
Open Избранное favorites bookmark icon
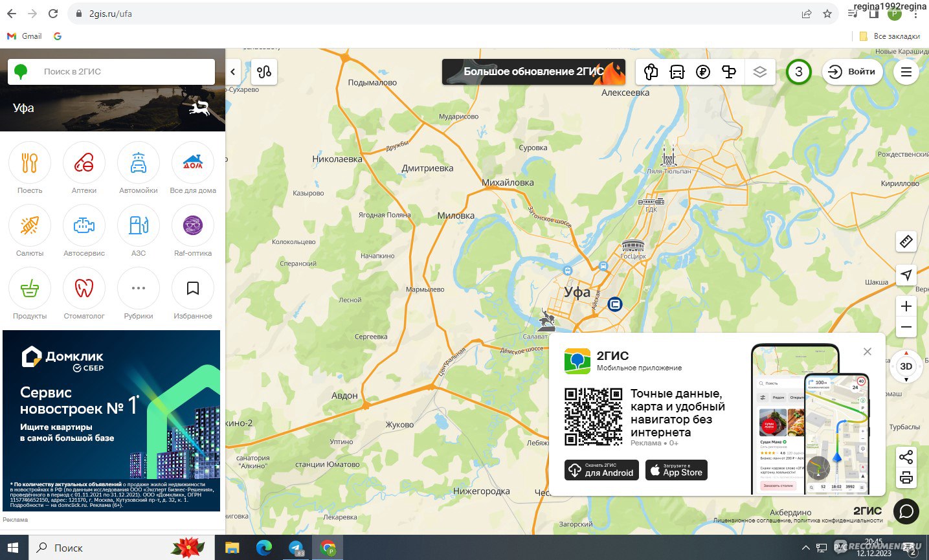pyautogui.click(x=193, y=288)
